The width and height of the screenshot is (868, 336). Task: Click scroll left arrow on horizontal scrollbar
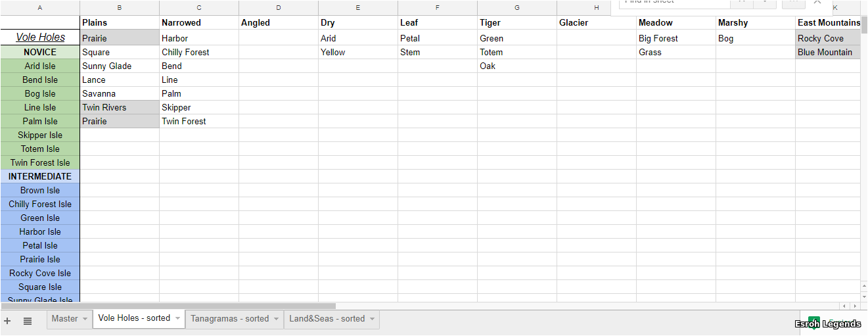[x=844, y=306]
